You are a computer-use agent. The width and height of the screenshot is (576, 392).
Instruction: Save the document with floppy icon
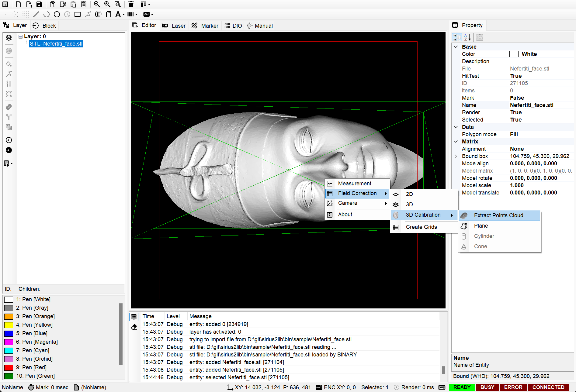pos(39,4)
